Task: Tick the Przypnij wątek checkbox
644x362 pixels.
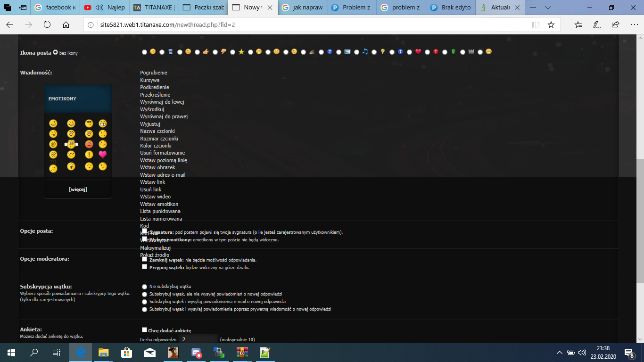Action: click(145, 267)
